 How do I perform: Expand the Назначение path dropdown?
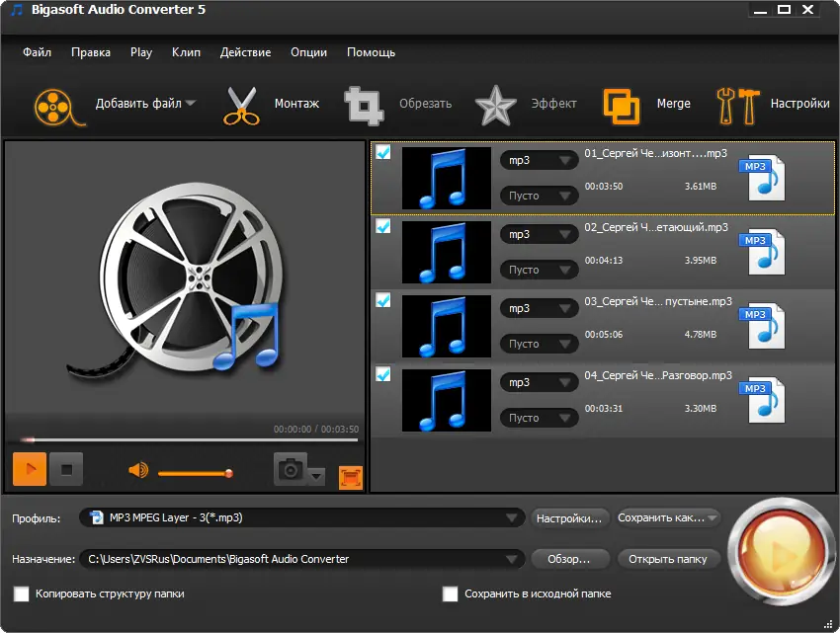tap(512, 559)
